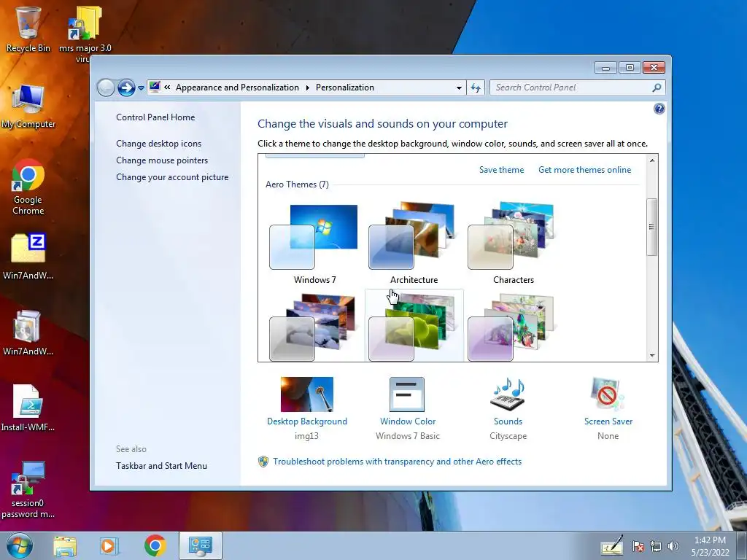This screenshot has width=747, height=560.
Task: Open the Sounds keyboard icon
Action: 508,394
